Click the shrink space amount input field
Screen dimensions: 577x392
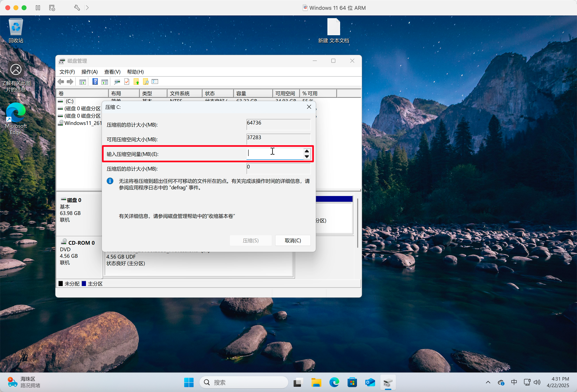tap(274, 154)
